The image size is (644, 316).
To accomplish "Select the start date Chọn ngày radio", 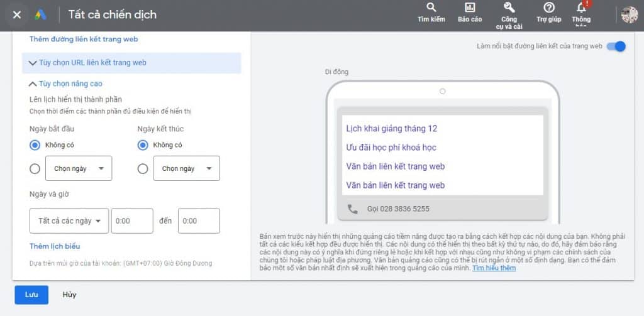I will pyautogui.click(x=35, y=168).
